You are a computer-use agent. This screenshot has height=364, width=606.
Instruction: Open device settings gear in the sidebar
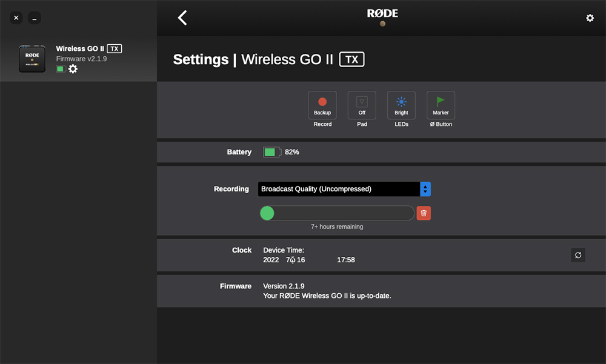[x=73, y=69]
